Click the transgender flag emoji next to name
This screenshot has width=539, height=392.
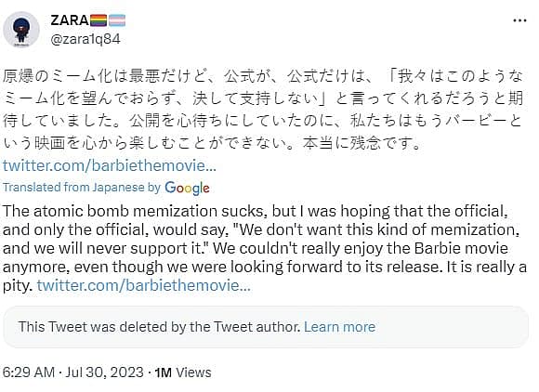tap(117, 20)
